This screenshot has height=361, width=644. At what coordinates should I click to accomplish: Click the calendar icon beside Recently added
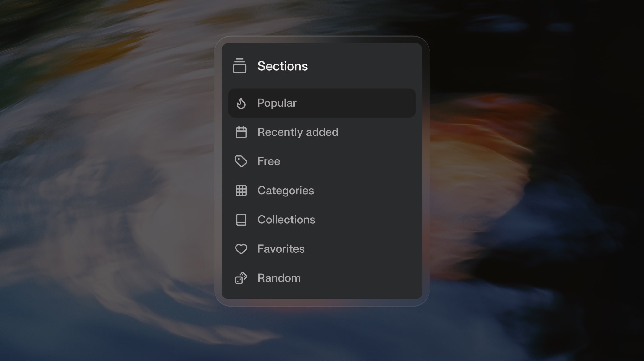click(x=241, y=132)
